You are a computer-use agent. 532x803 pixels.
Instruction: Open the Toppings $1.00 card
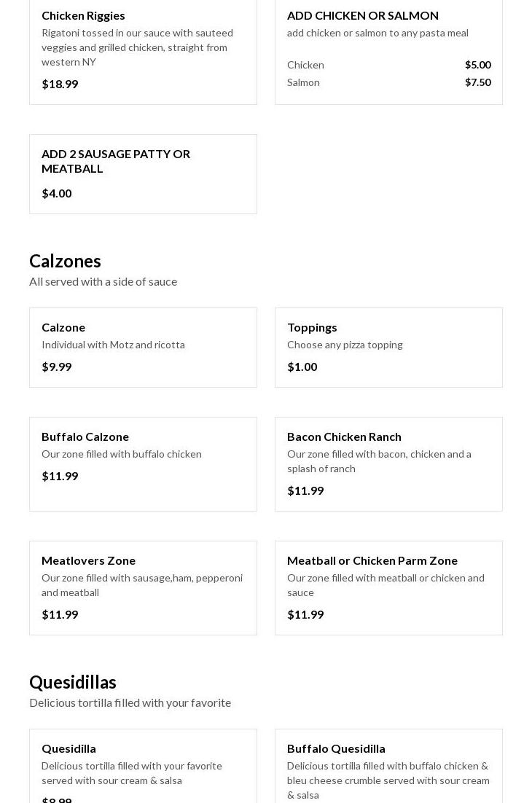coord(388,348)
